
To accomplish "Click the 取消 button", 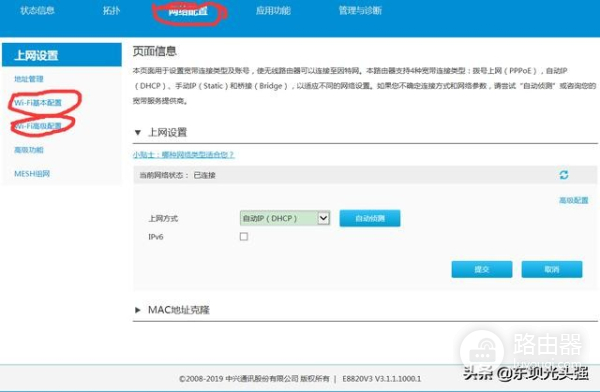I will coord(552,270).
